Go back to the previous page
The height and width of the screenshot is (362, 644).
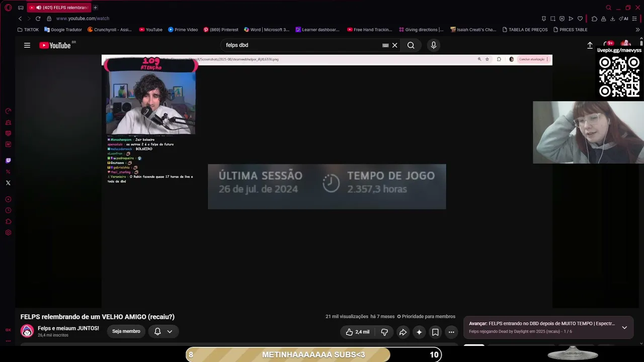tap(20, 19)
